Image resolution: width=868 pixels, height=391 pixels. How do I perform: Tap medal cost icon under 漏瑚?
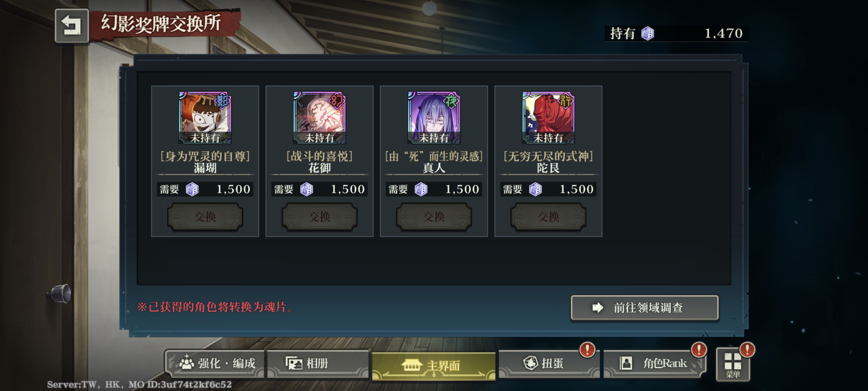(x=192, y=189)
